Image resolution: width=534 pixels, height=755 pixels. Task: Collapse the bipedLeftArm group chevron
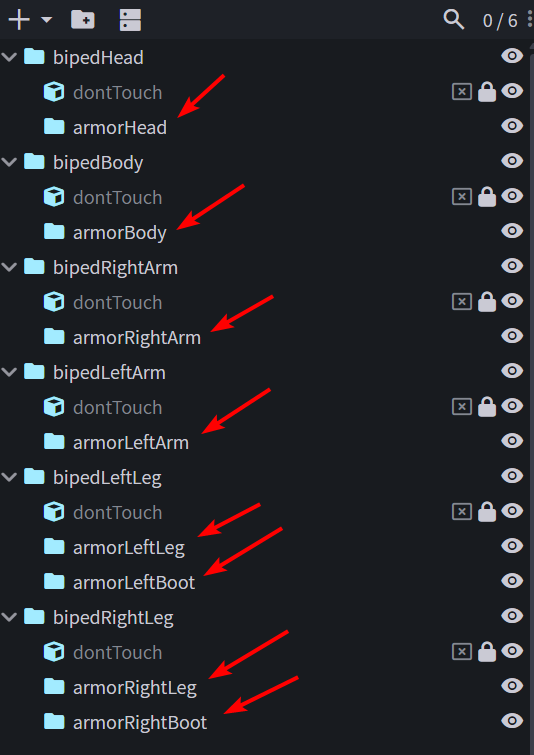[9, 372]
